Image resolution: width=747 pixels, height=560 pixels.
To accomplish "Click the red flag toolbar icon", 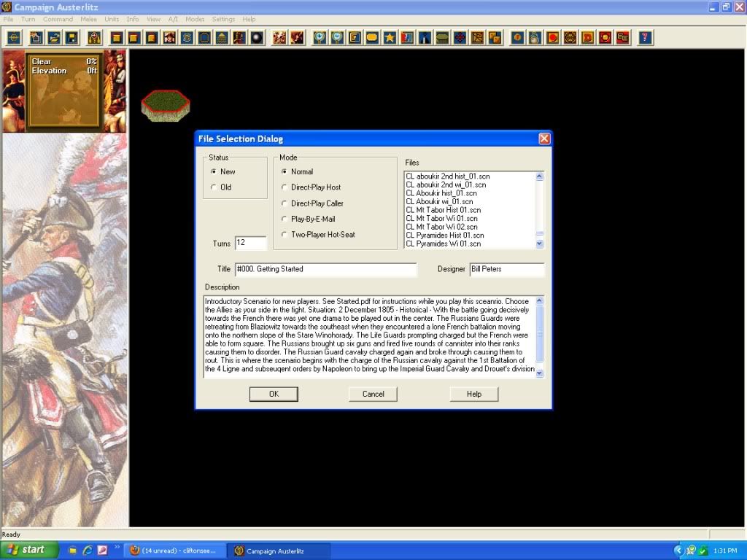I will click(407, 38).
